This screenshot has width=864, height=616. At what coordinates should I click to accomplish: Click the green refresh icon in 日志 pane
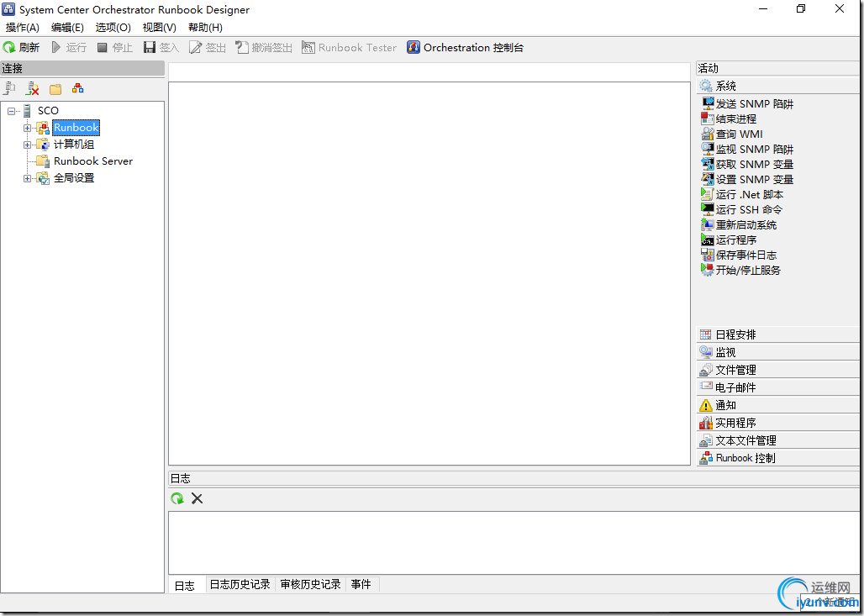tap(177, 498)
